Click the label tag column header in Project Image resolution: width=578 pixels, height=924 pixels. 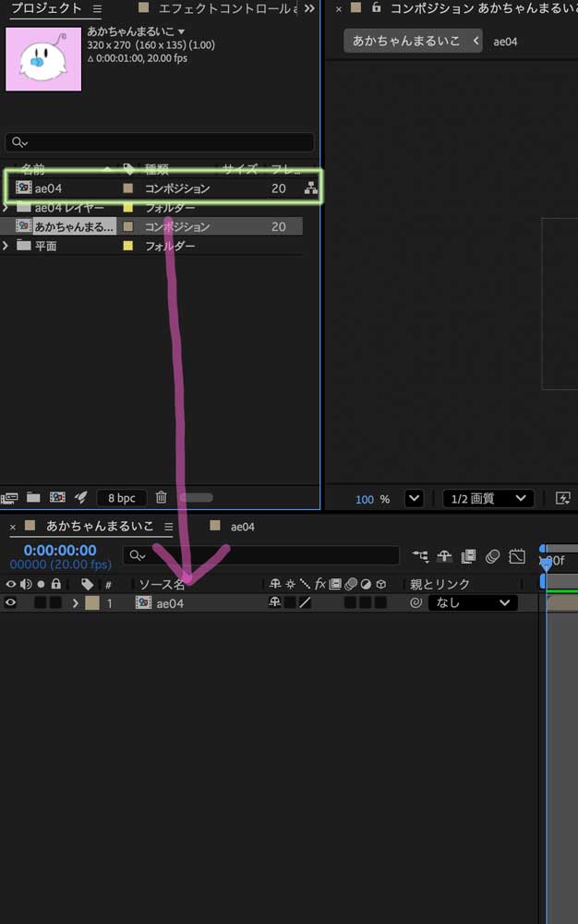pos(128,170)
